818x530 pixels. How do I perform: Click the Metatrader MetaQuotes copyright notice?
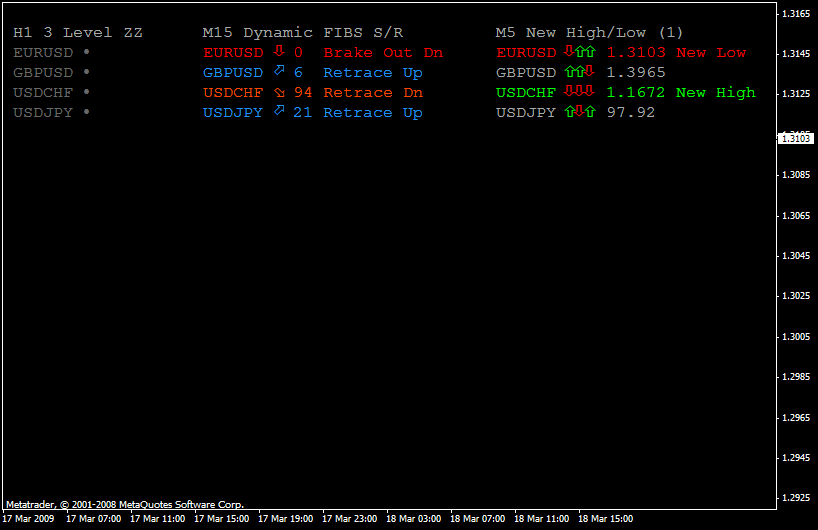click(125, 504)
